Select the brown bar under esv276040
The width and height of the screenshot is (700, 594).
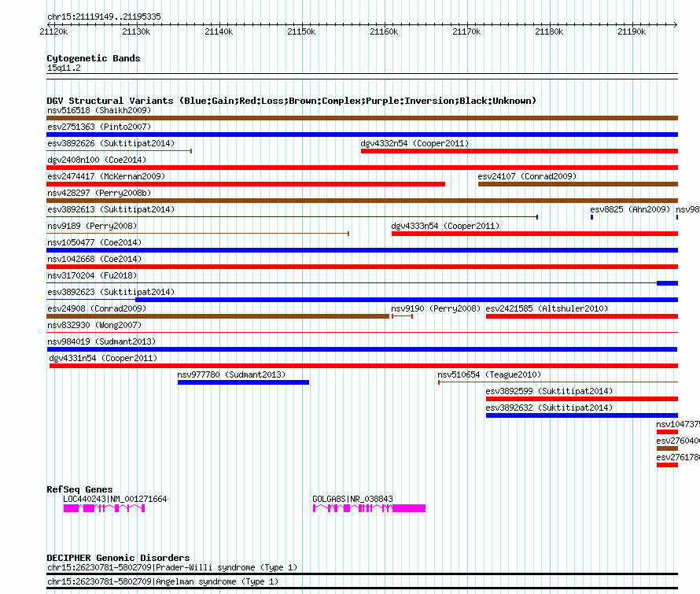[x=668, y=448]
